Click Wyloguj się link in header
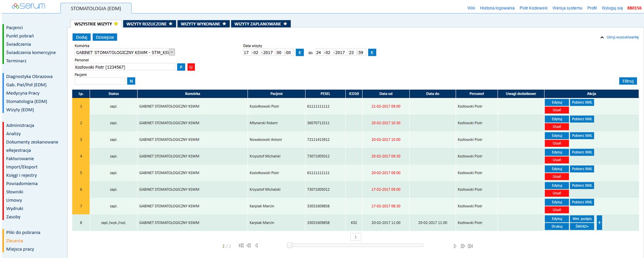Image resolution: width=644 pixels, height=258 pixels. [x=612, y=8]
